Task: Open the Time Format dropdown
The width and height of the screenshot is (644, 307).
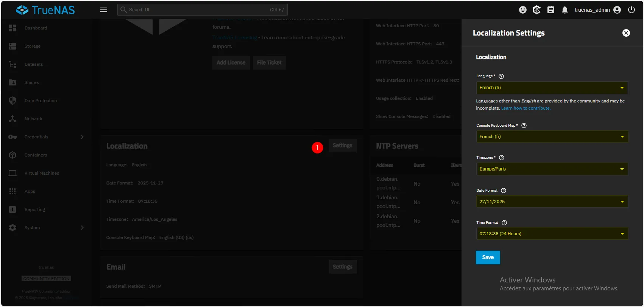Action: [x=552, y=234]
